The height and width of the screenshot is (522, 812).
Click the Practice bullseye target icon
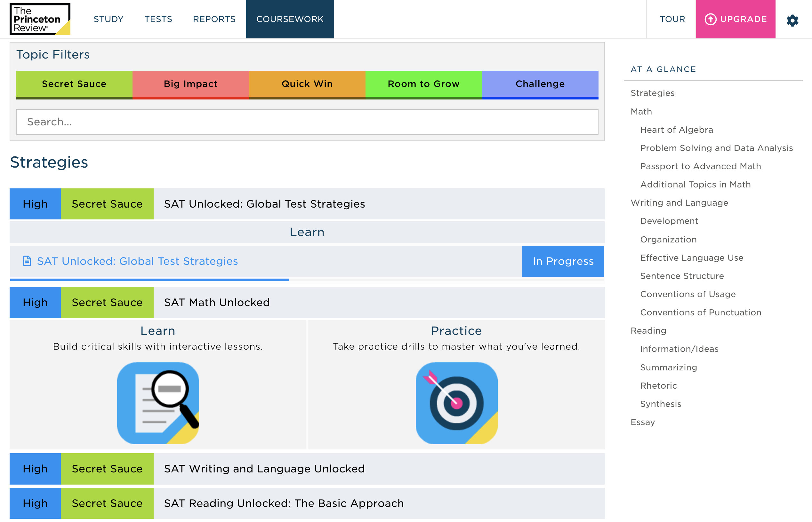[x=456, y=403]
